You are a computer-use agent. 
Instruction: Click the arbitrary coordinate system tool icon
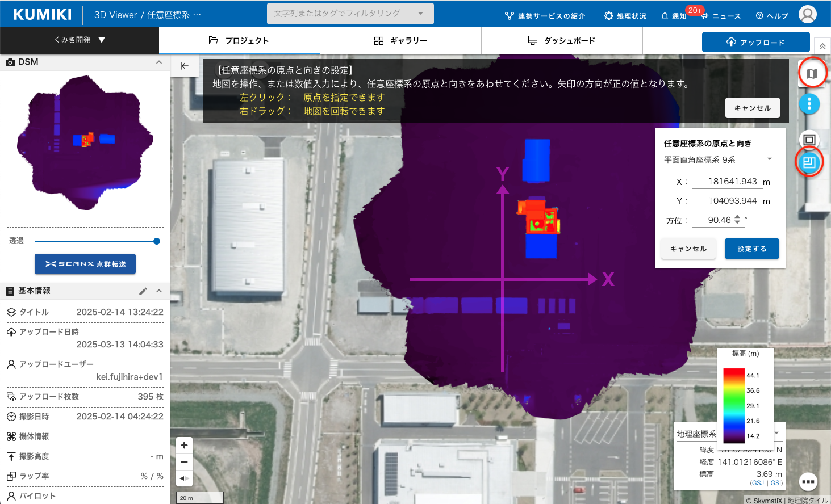coord(809,163)
